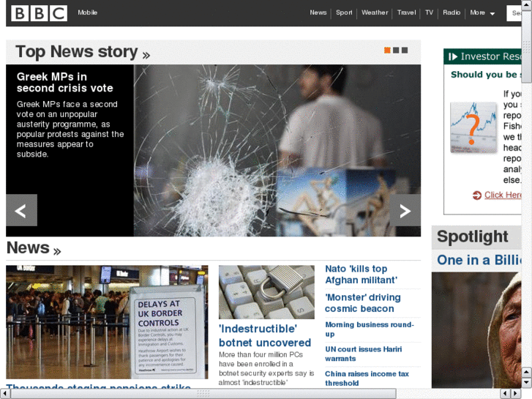Open the Radio menu item
532x399 pixels.
pos(452,12)
